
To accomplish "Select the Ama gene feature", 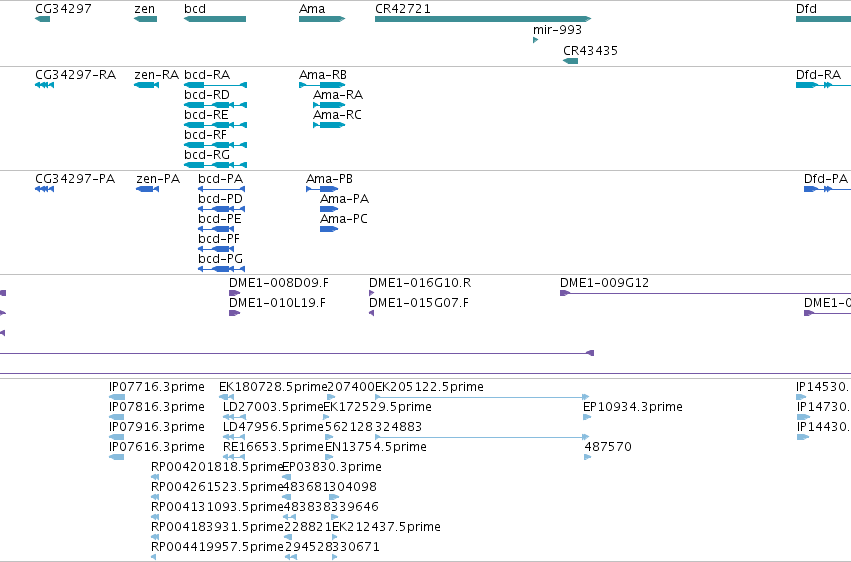I will tap(322, 19).
